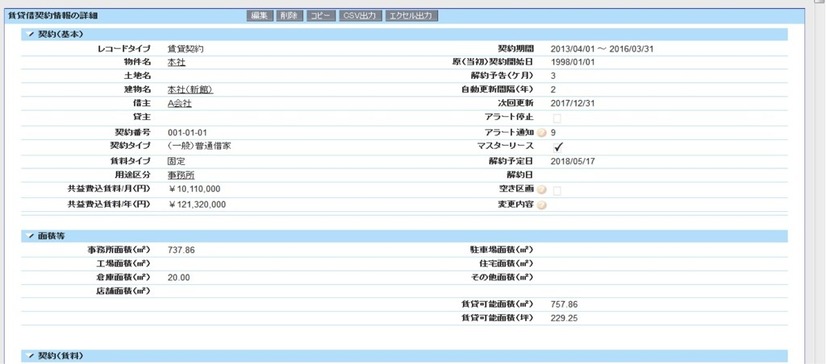Toggle the 空き区画 checkbox

click(557, 191)
